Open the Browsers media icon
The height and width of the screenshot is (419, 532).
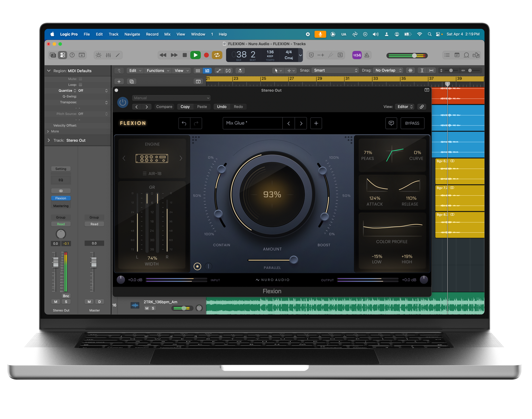476,55
